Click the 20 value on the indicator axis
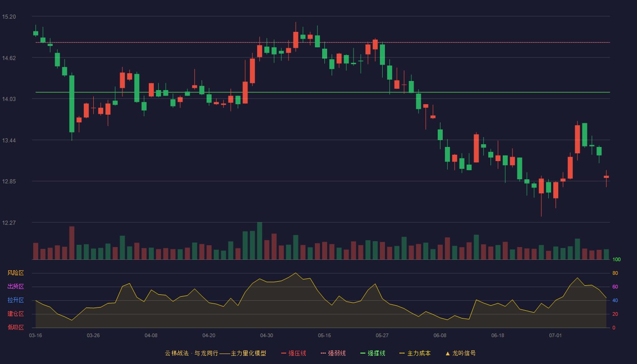Image resolution: width=637 pixels, height=364 pixels. (615, 314)
